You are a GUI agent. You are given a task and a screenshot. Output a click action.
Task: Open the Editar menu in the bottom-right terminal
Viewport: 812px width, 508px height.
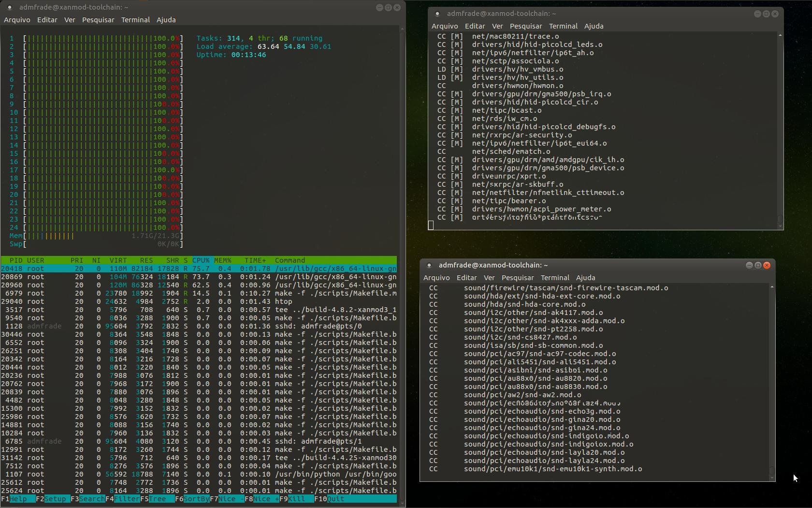point(466,277)
